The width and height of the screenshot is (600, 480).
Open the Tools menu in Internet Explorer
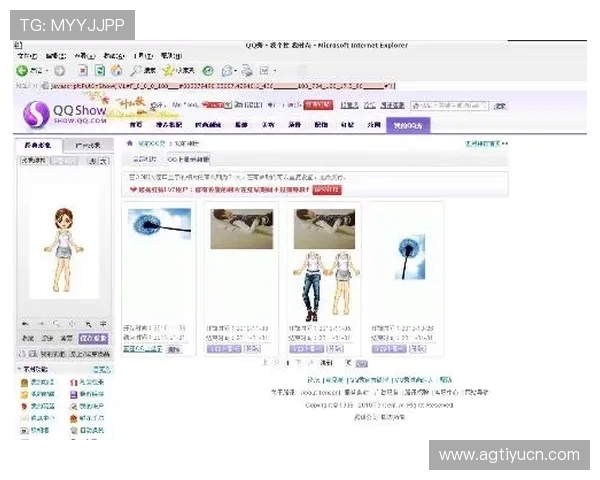[143, 56]
